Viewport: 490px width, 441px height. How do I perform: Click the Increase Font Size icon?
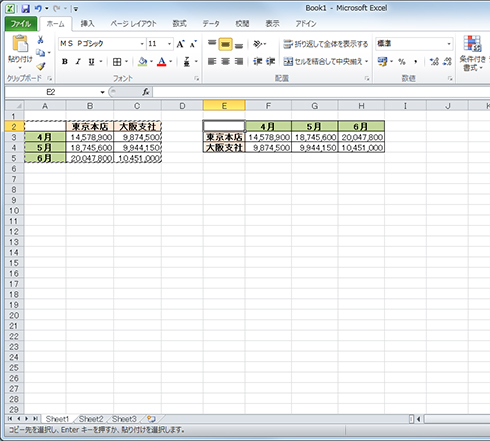(x=180, y=44)
